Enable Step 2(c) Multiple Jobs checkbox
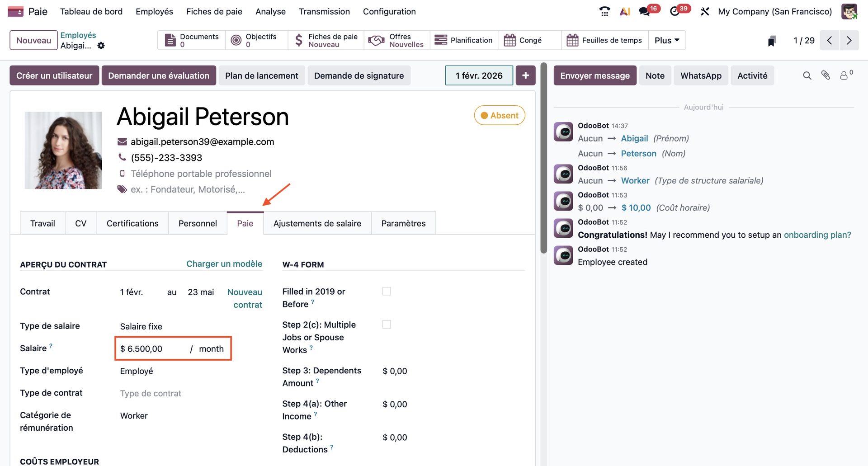The height and width of the screenshot is (466, 868). [x=387, y=325]
